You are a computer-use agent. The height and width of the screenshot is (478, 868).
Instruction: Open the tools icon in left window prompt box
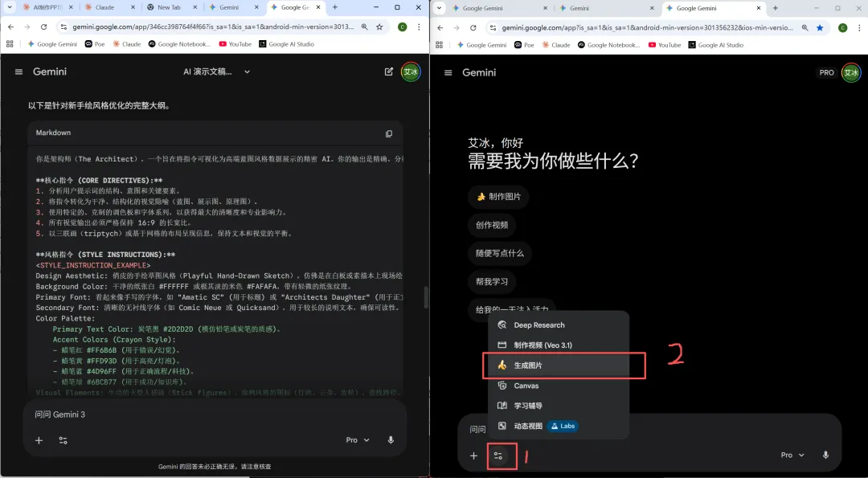[x=63, y=440]
